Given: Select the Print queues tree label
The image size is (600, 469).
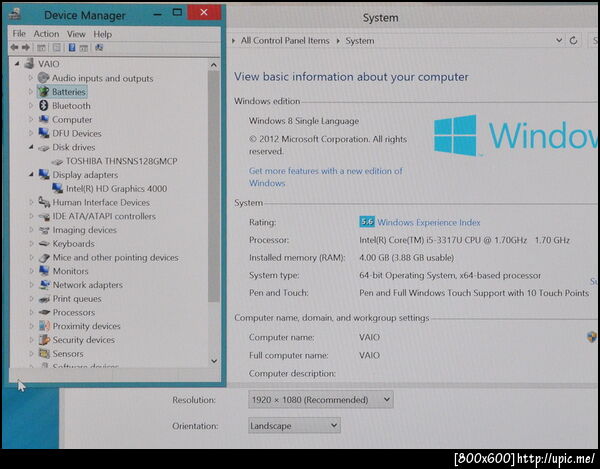Looking at the screenshot, I should [x=77, y=299].
